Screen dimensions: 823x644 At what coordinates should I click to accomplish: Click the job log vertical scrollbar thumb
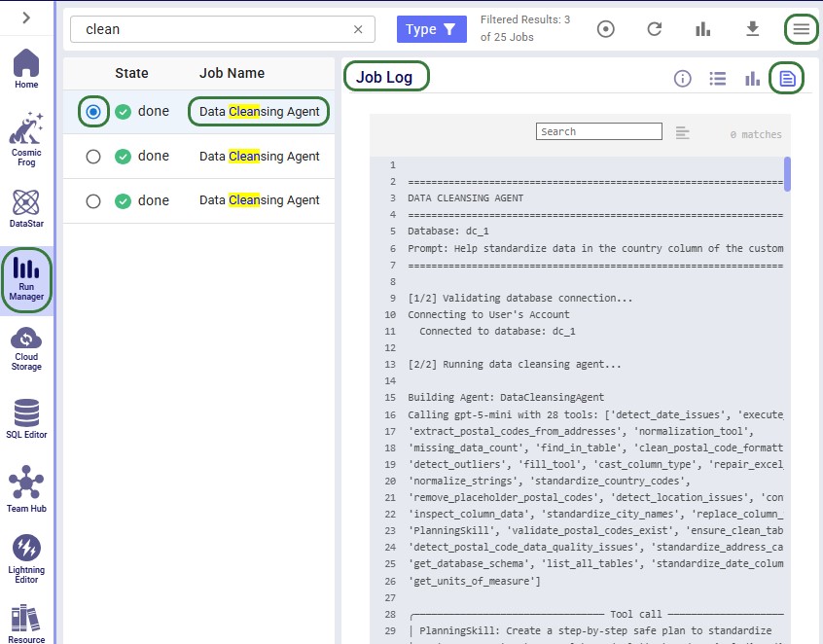[787, 174]
